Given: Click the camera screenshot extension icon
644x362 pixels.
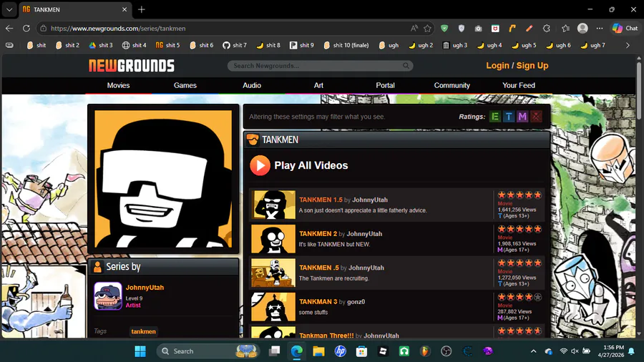Looking at the screenshot, I should coord(478,29).
